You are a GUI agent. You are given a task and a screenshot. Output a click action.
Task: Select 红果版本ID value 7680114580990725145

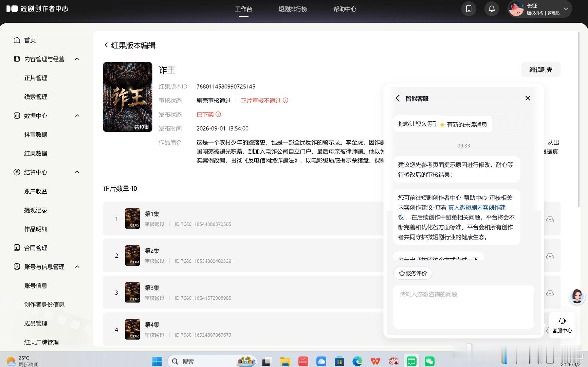[x=226, y=86]
